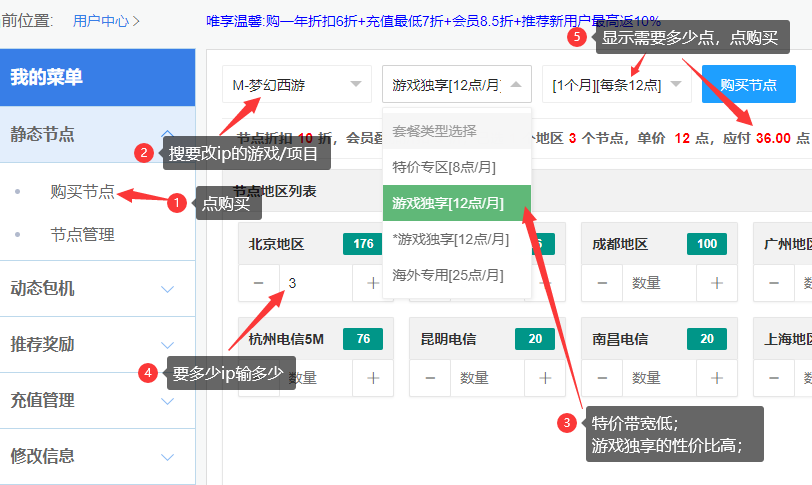Focus the 南昌电信 数量 input field
Screen dimensions: 812x485
[659, 378]
